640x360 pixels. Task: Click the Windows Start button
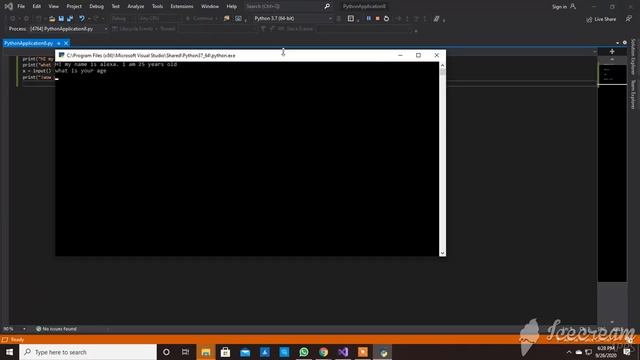coord(9,352)
